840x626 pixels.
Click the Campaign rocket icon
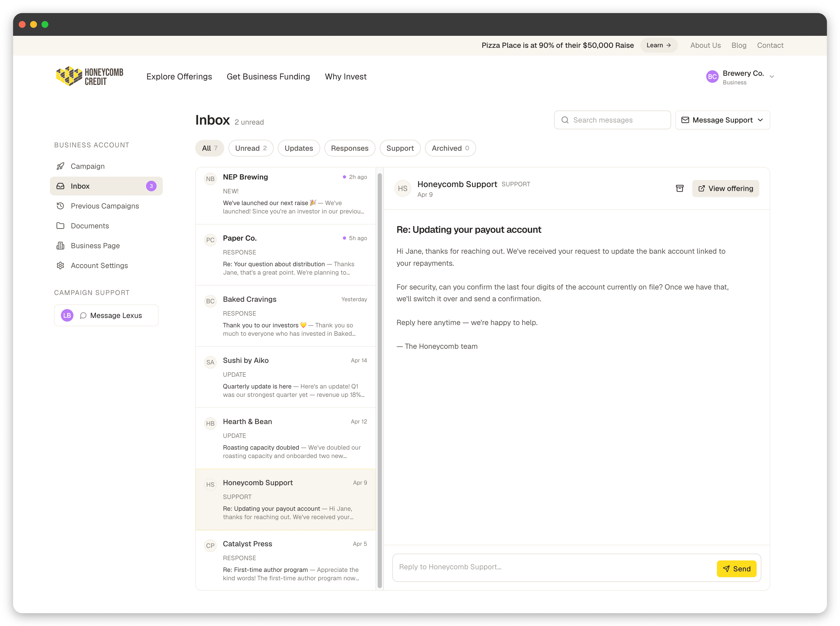point(60,166)
